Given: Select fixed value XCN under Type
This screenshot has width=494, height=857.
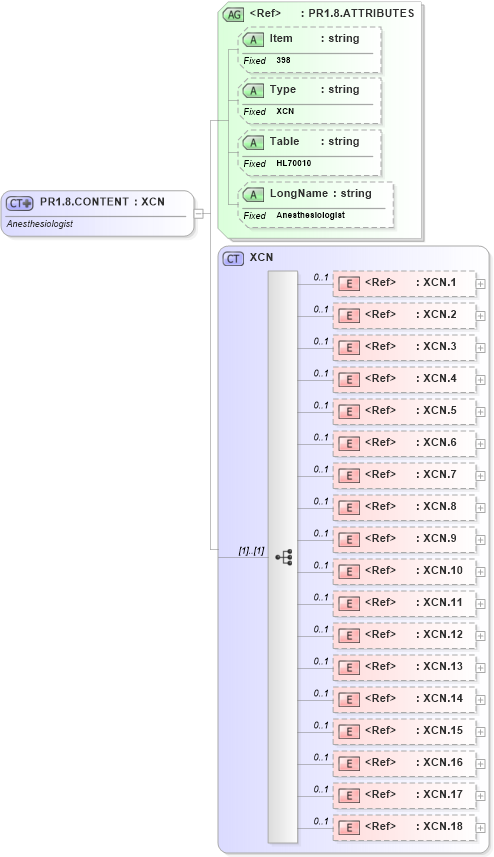Looking at the screenshot, I should (285, 111).
